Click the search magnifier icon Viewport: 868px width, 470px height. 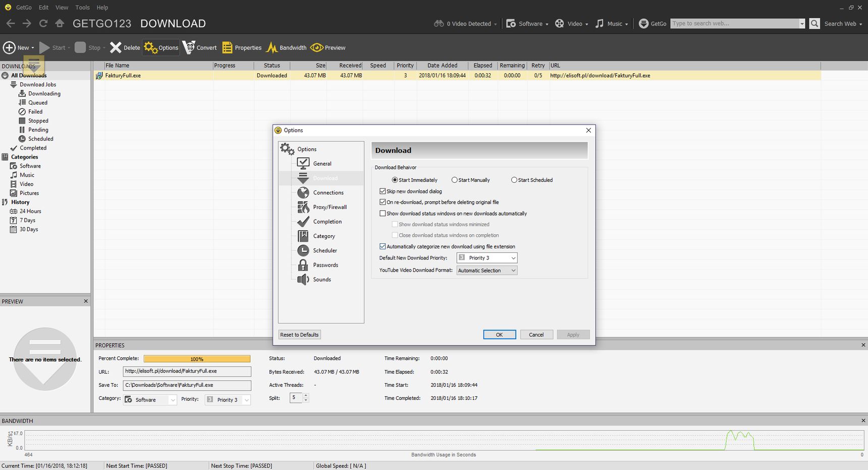pyautogui.click(x=815, y=23)
